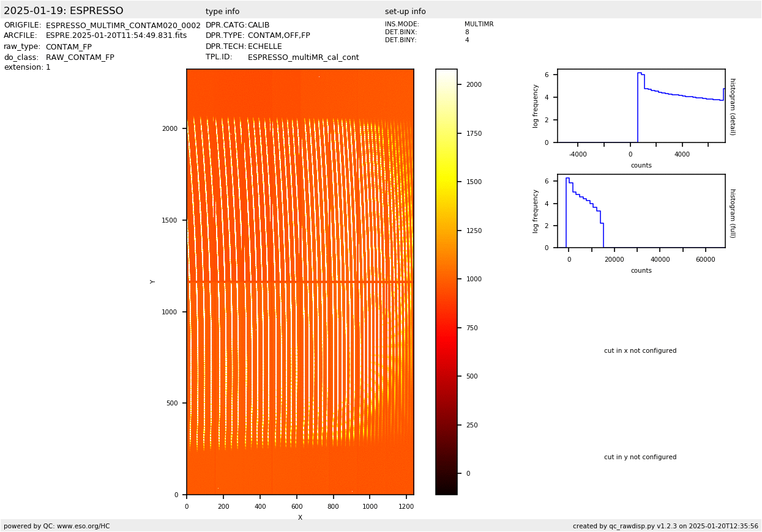Image resolution: width=762 pixels, height=532 pixels.
Task: Click the 'created by qc_rawdisp.py' footer text
Action: 665,526
